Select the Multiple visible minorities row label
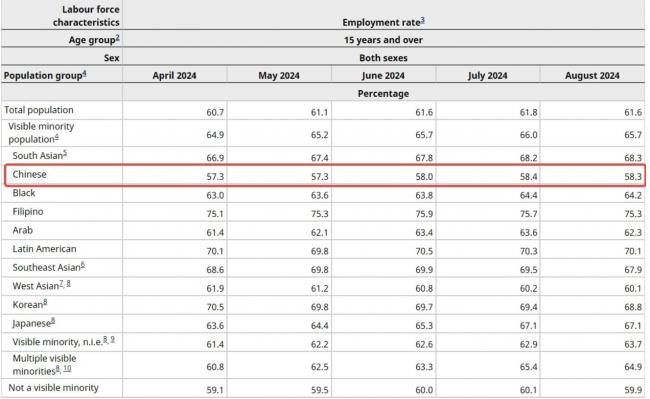This screenshot has height=399, width=650. [x=44, y=365]
